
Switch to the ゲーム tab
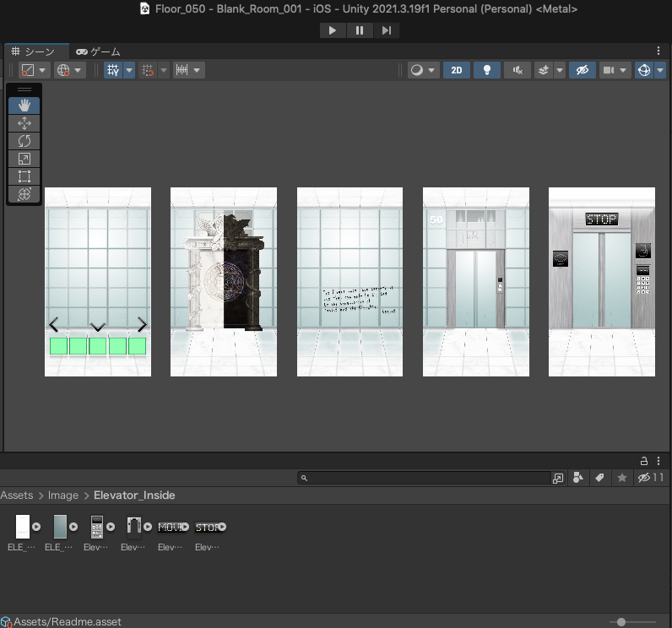(x=99, y=51)
